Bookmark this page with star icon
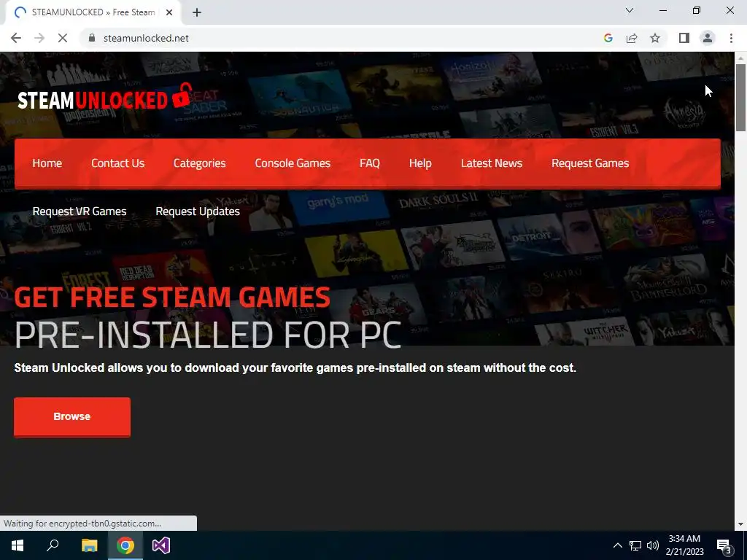The image size is (747, 560). click(655, 38)
